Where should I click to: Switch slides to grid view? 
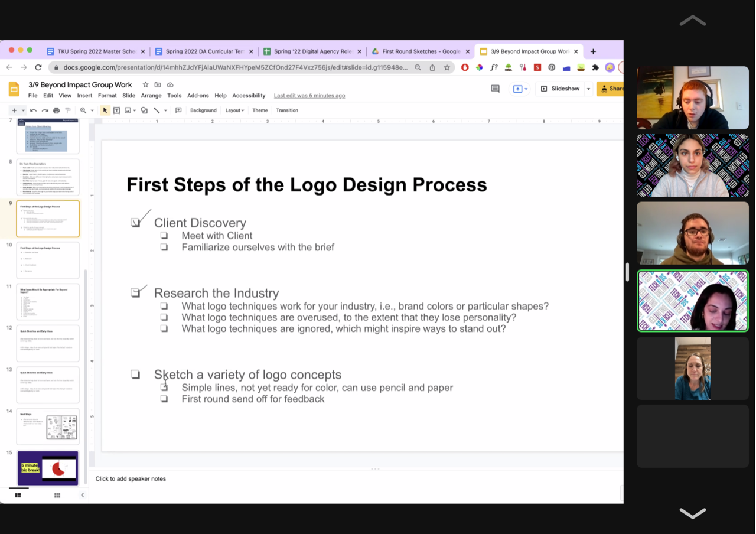coord(57,494)
